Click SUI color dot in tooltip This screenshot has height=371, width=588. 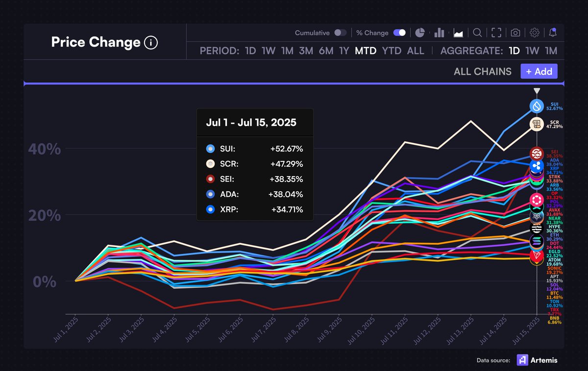(210, 148)
